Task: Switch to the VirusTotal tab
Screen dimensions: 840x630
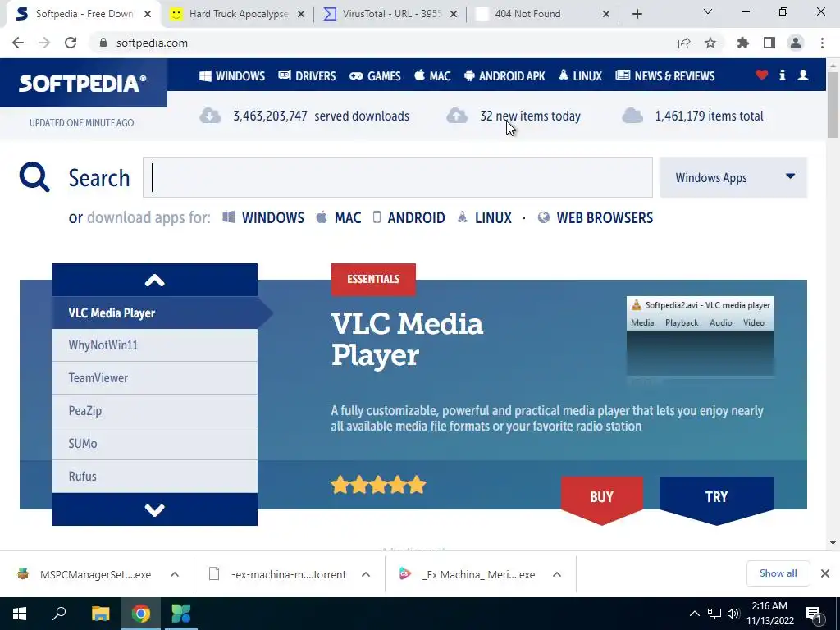Action: coord(391,14)
